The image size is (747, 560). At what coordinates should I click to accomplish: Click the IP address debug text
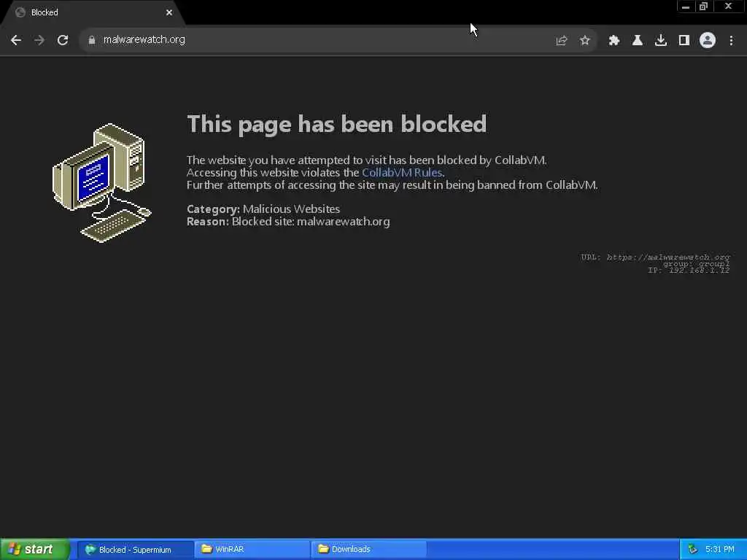coord(689,271)
